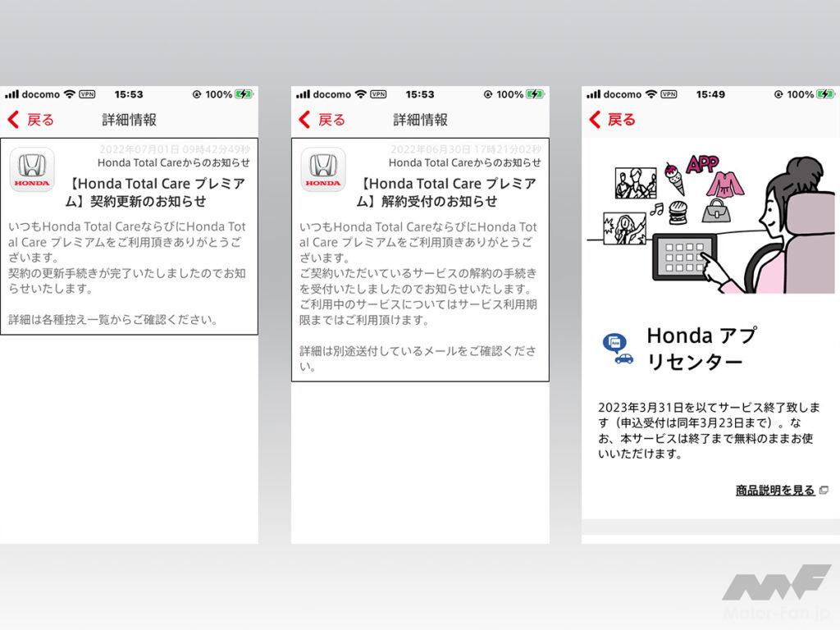Click the external link icon beside 商品説明を見る
This screenshot has height=630, width=840.
(824, 491)
